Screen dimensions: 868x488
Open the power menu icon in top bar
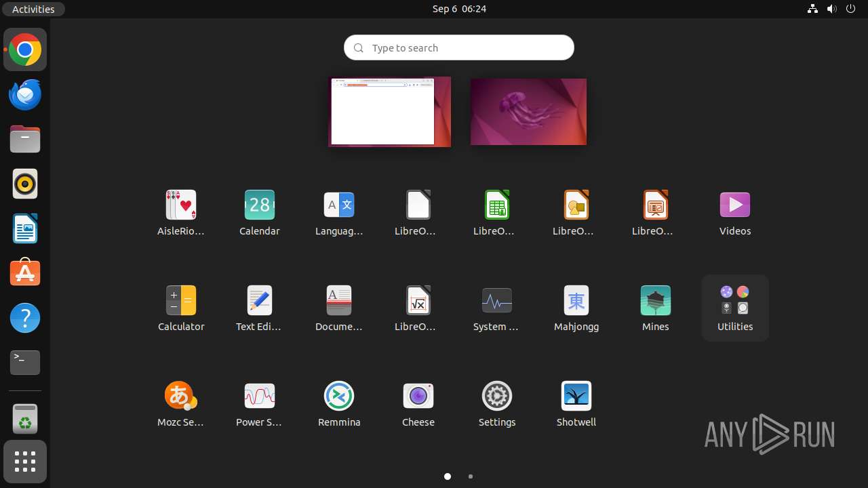coord(851,9)
